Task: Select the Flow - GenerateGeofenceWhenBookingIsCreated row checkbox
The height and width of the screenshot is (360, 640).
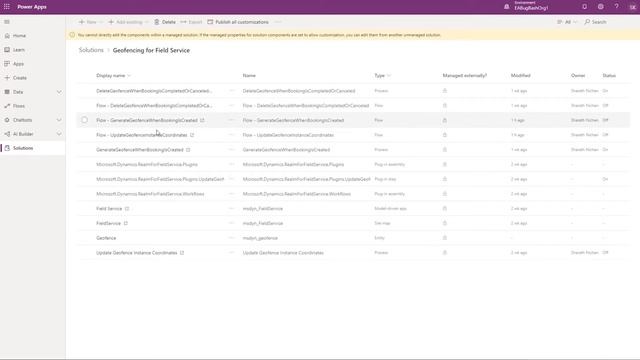Action: point(84,120)
